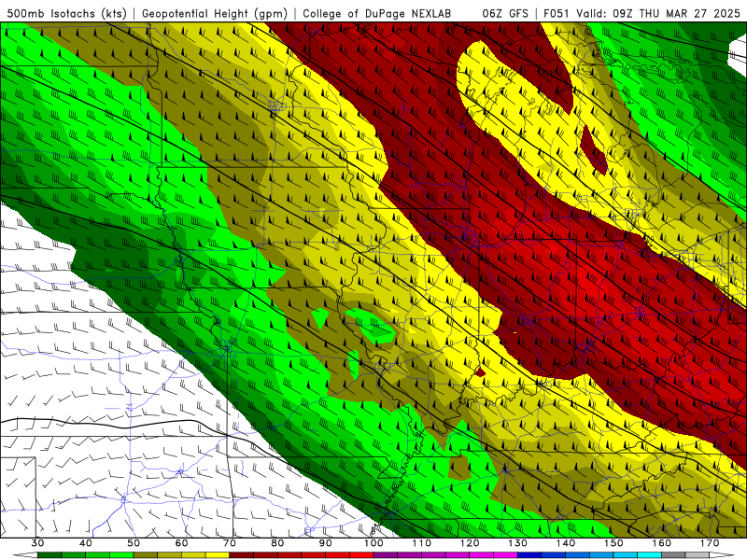
Task: Click the '110' label on the color scale
Action: coord(422,543)
